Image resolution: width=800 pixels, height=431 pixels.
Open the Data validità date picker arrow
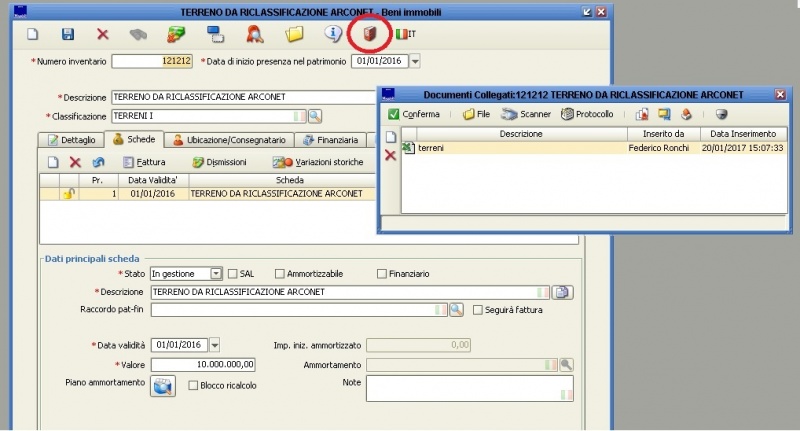(x=215, y=345)
